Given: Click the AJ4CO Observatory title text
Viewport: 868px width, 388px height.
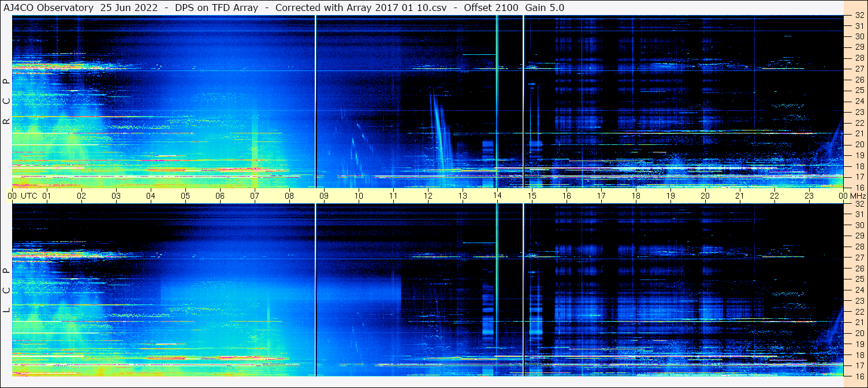Looking at the screenshot, I should click(x=49, y=8).
